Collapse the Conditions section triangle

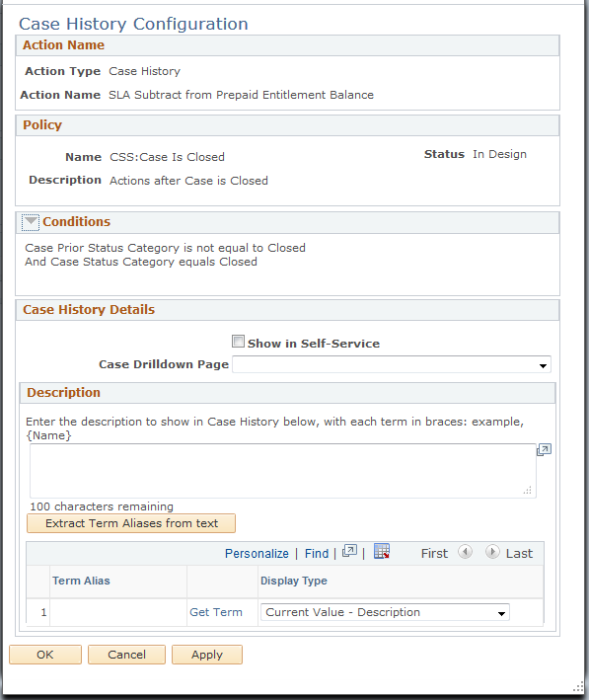[x=31, y=222]
